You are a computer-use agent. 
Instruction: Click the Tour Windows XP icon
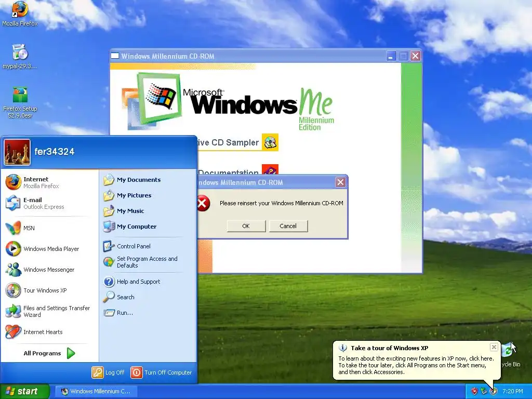(13, 290)
